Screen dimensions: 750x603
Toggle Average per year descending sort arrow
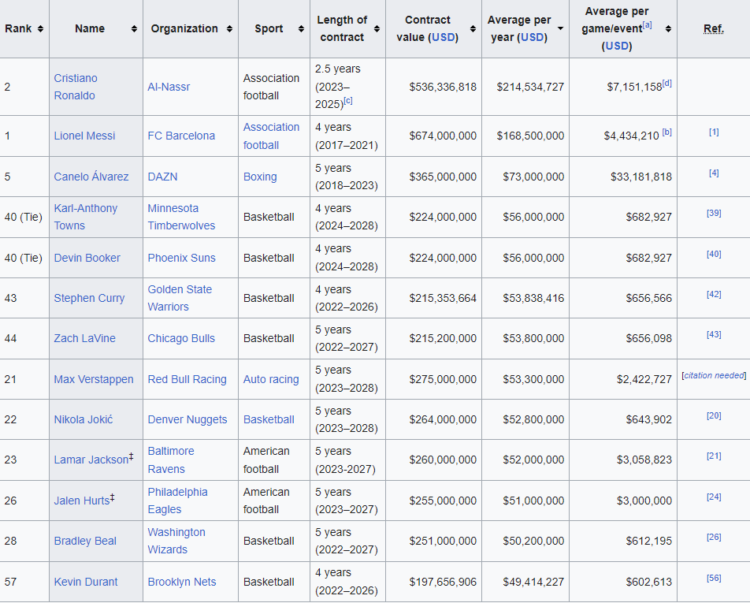(x=560, y=29)
